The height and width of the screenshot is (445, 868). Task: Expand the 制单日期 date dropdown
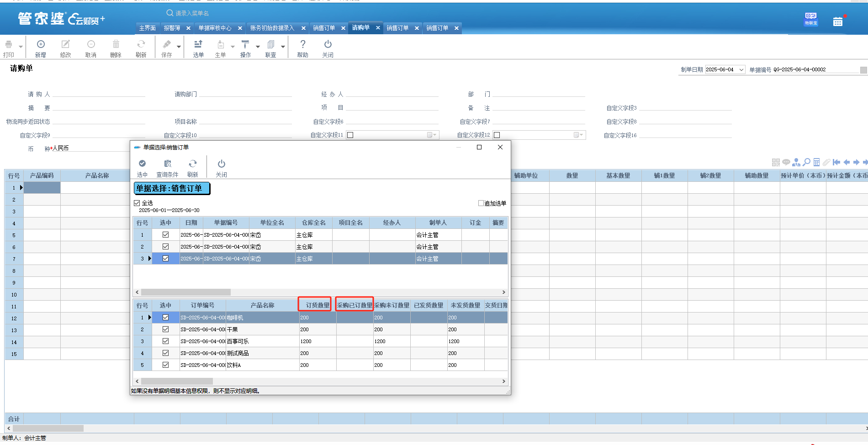741,70
